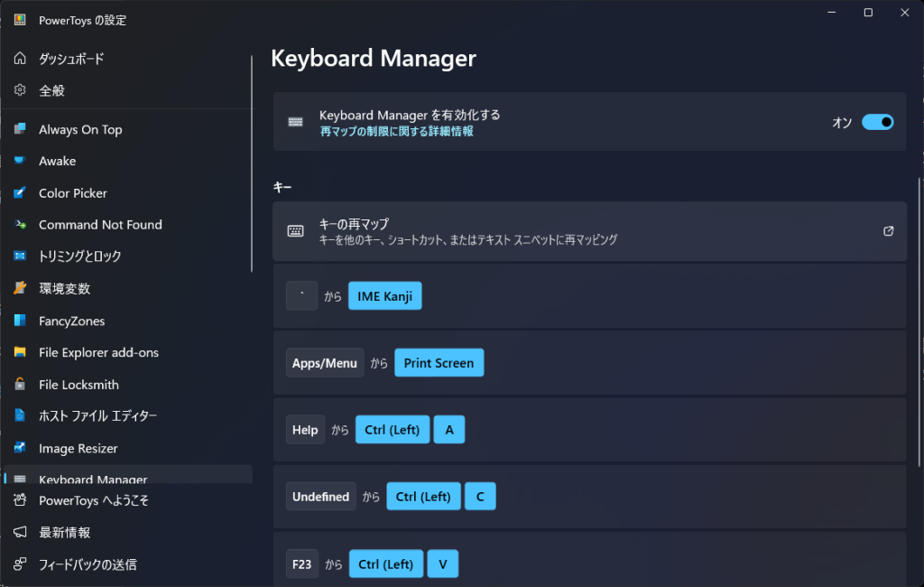Select トリミングとロック in sidebar
The image size is (924, 587).
pyautogui.click(x=128, y=256)
